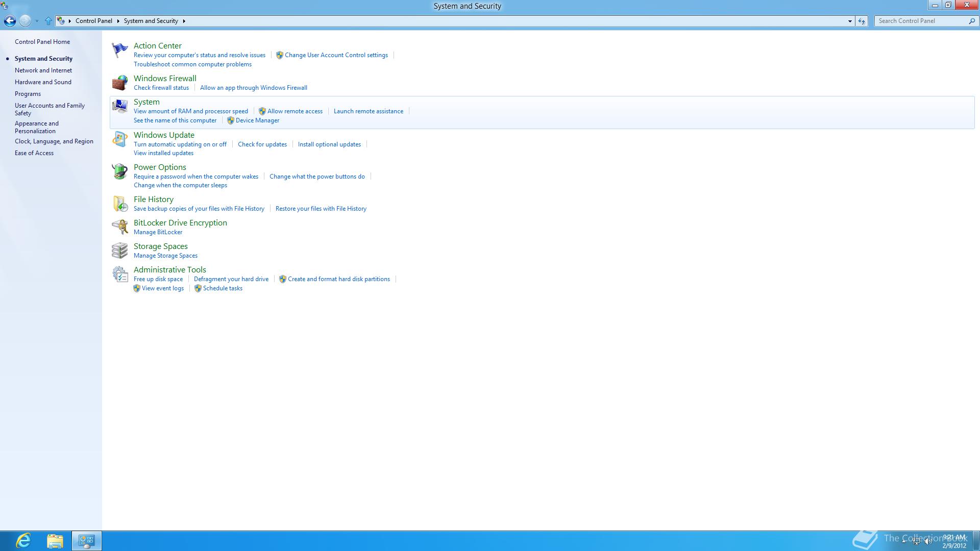Click the Windows Update icon
This screenshot has width=980, height=551.
[119, 139]
